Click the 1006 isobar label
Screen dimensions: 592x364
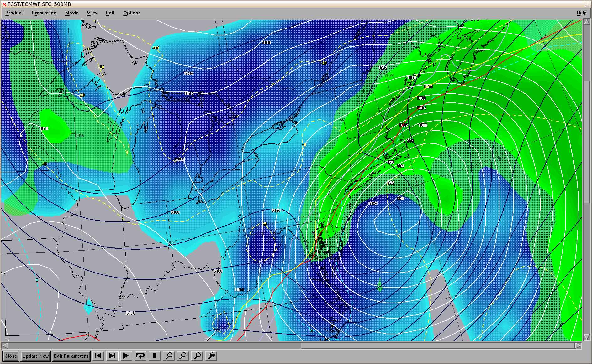(421, 98)
